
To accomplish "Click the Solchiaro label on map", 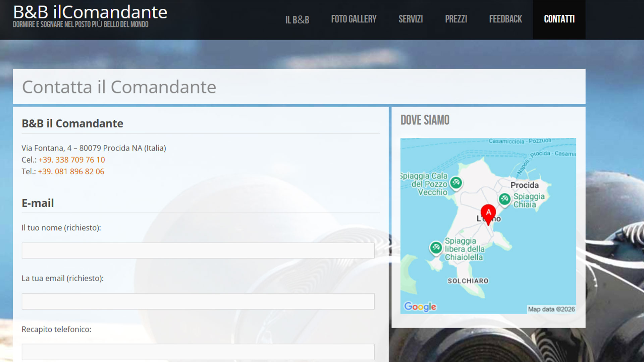I will (x=468, y=281).
